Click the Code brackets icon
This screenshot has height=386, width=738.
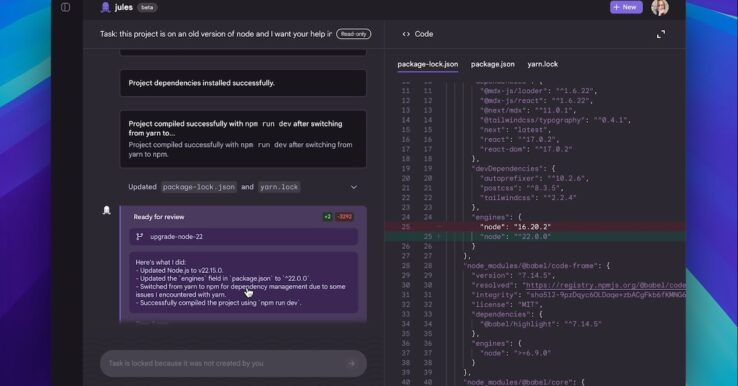click(406, 34)
